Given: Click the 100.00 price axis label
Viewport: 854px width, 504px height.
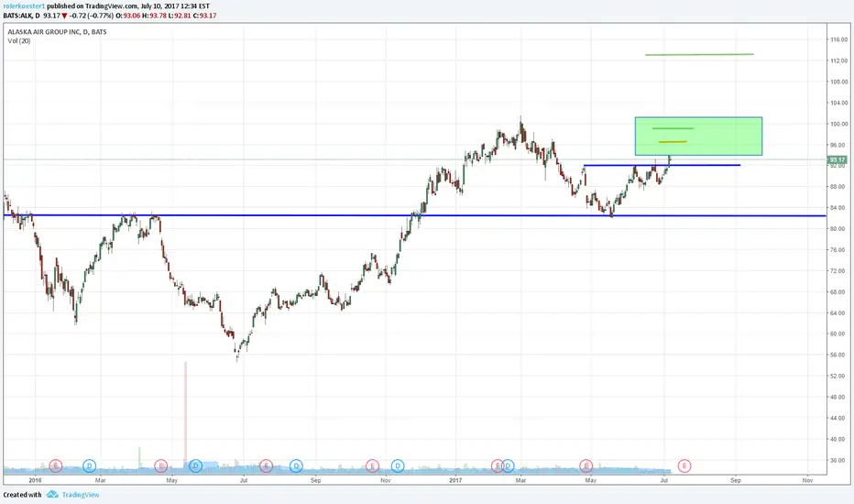Looking at the screenshot, I should pos(838,124).
